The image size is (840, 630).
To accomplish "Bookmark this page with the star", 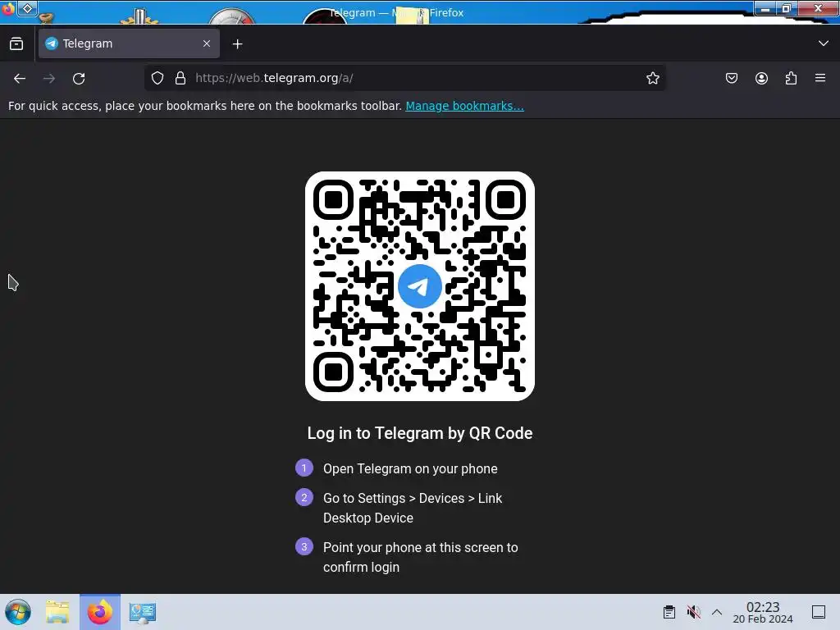I will pyautogui.click(x=652, y=78).
